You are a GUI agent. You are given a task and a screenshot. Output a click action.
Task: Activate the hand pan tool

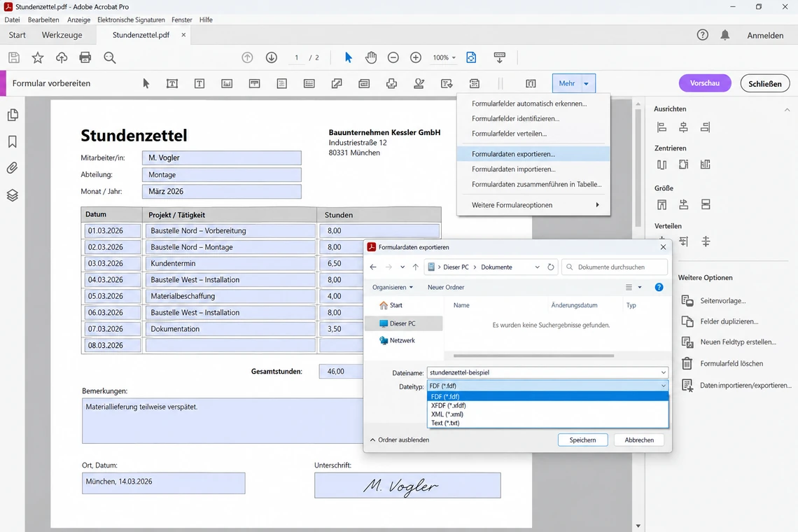click(x=370, y=57)
